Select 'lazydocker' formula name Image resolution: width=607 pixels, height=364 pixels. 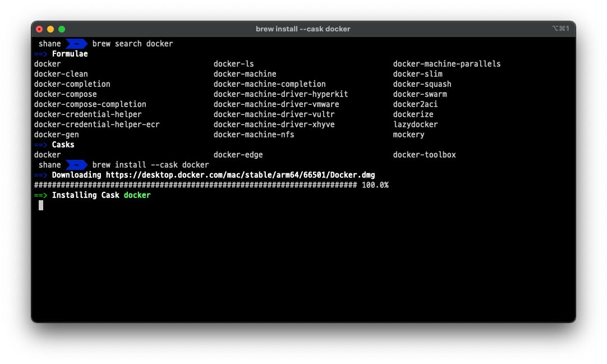[x=415, y=125]
